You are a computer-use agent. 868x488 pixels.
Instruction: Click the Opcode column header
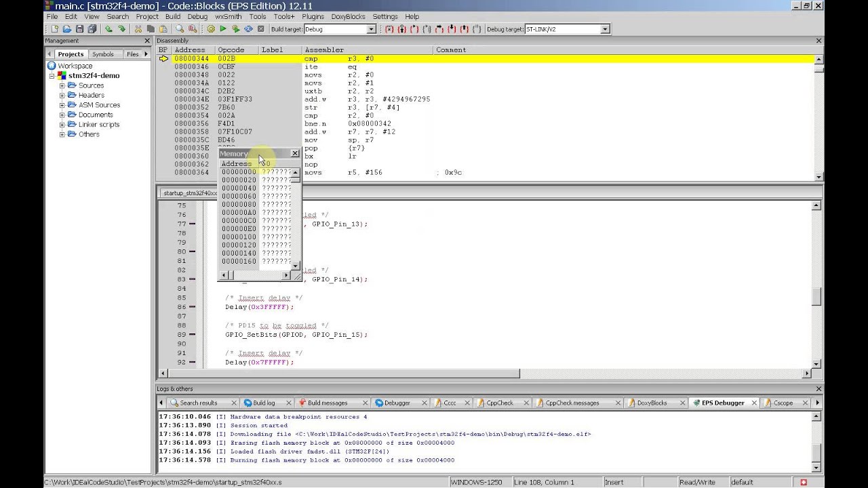237,50
